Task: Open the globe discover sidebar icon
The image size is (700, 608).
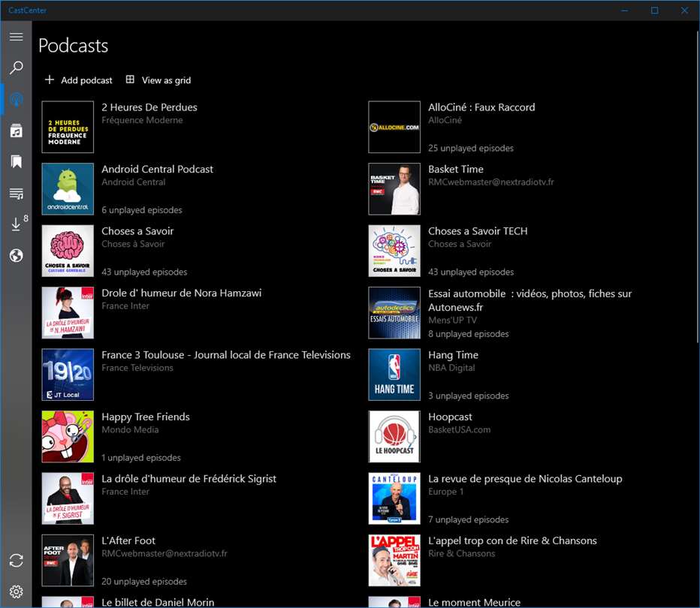Action: tap(16, 256)
